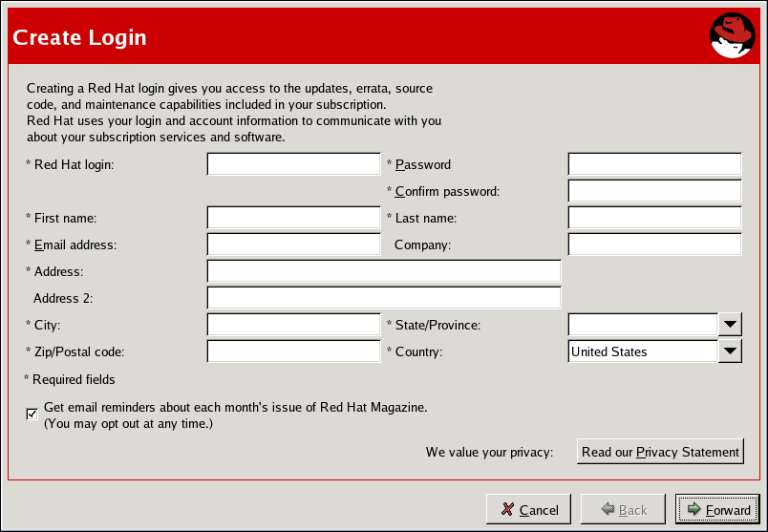The width and height of the screenshot is (768, 532).
Task: Select the Confirm password field
Action: pyautogui.click(x=654, y=191)
